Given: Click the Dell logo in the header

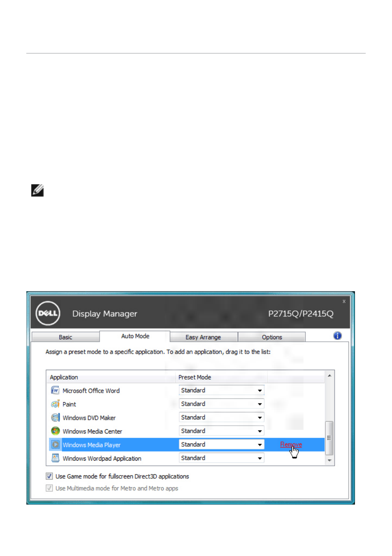Looking at the screenshot, I should 48,313.
